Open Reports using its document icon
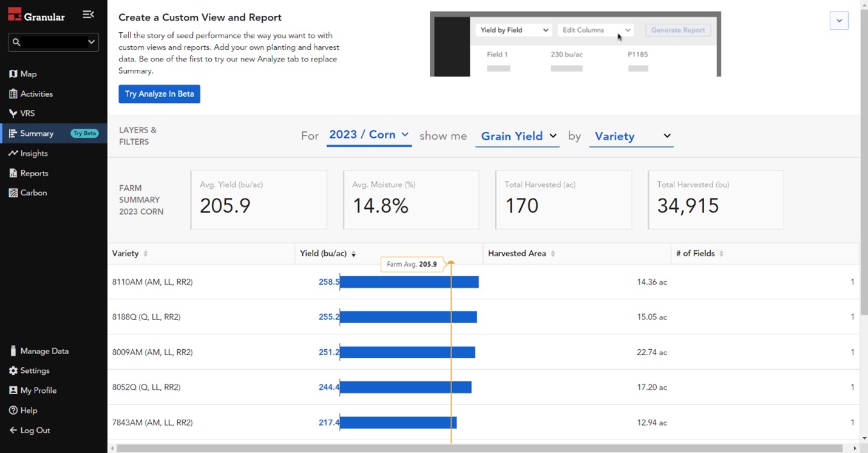 pyautogui.click(x=13, y=173)
